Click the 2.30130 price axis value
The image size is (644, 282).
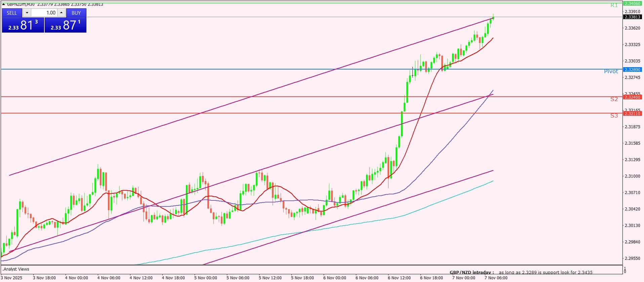pos(632,225)
